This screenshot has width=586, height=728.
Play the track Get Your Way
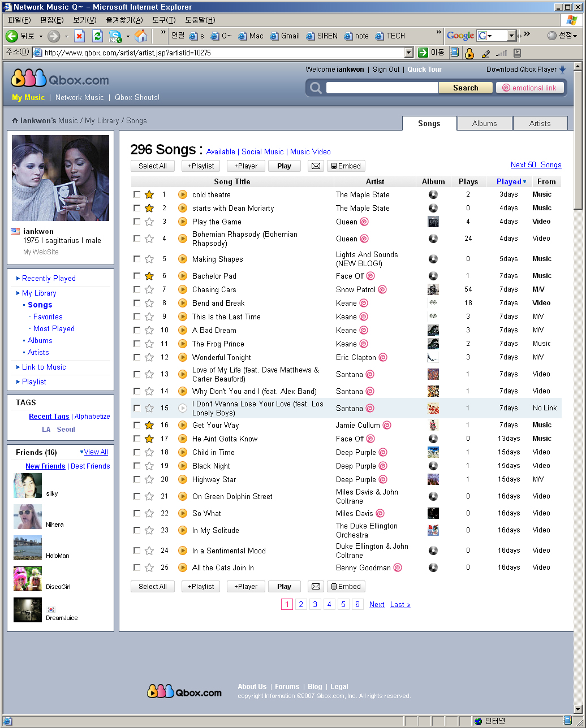183,425
